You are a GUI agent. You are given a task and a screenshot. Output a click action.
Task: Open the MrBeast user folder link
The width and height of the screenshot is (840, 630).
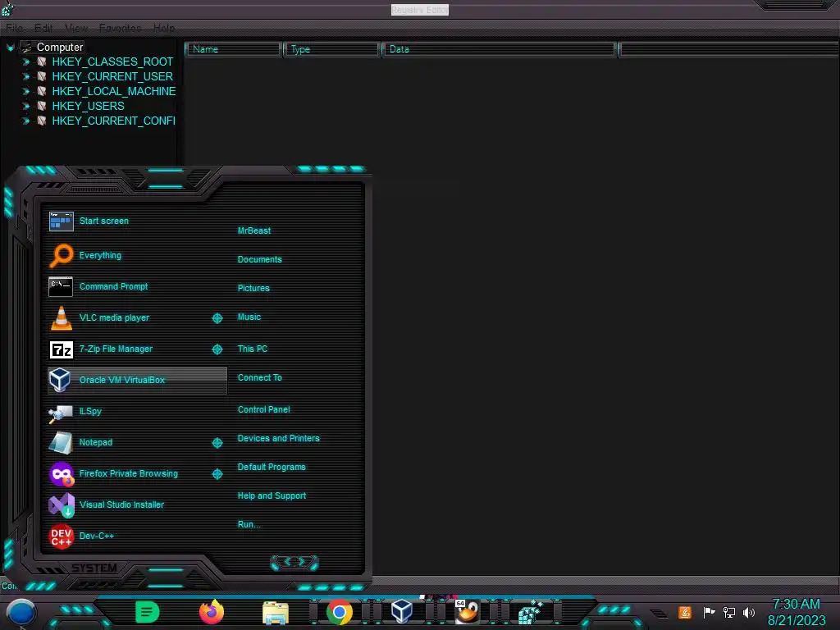click(254, 231)
